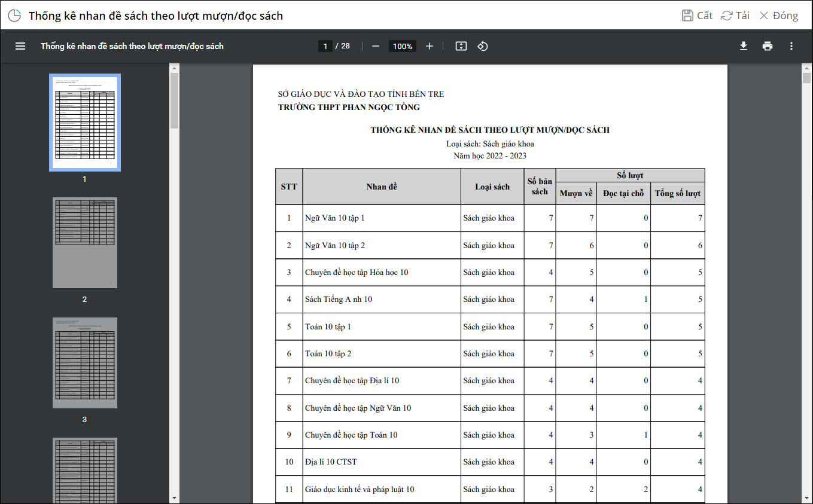Click the 'TRƯỜNG THPT PHAN NGỌC TÒNG' school name
The width and height of the screenshot is (813, 504).
pos(349,107)
